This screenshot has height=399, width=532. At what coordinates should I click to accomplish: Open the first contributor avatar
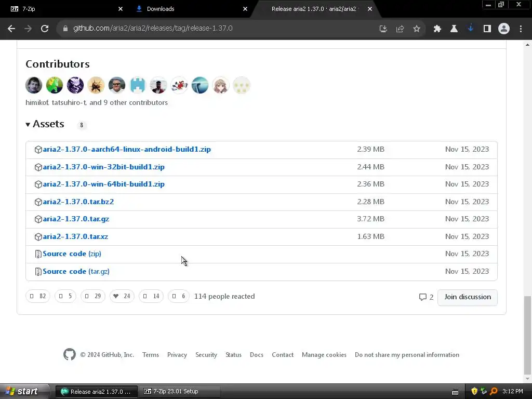[x=34, y=85]
